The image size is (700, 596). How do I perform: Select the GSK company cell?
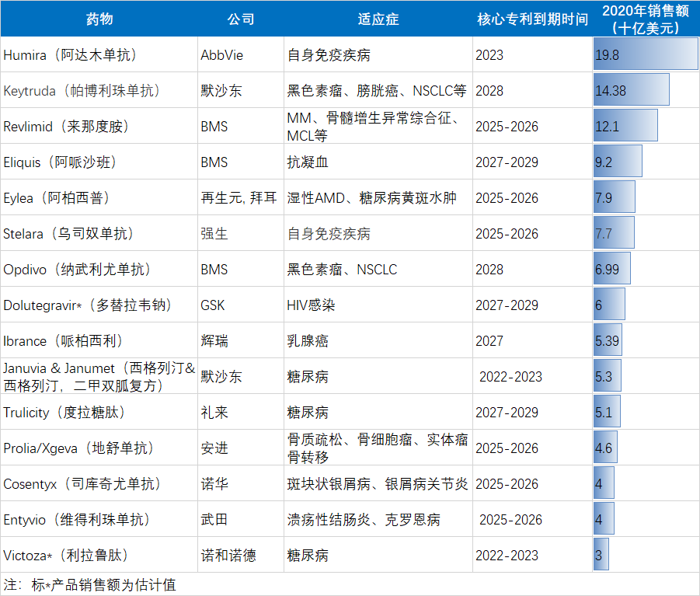241,305
